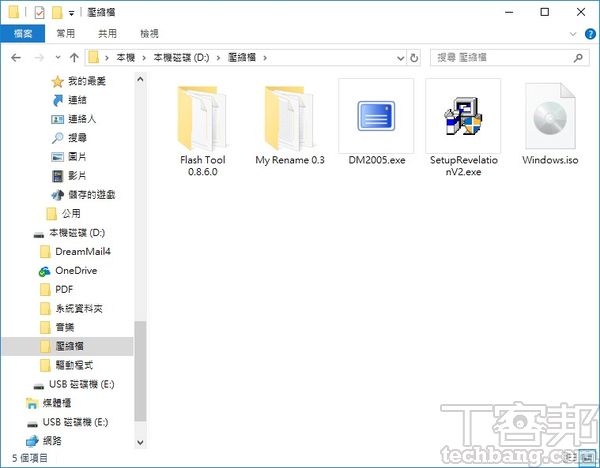This screenshot has width=600, height=468.
Task: Click the Flash Tool 0.8.6.0 name label
Action: 203,166
